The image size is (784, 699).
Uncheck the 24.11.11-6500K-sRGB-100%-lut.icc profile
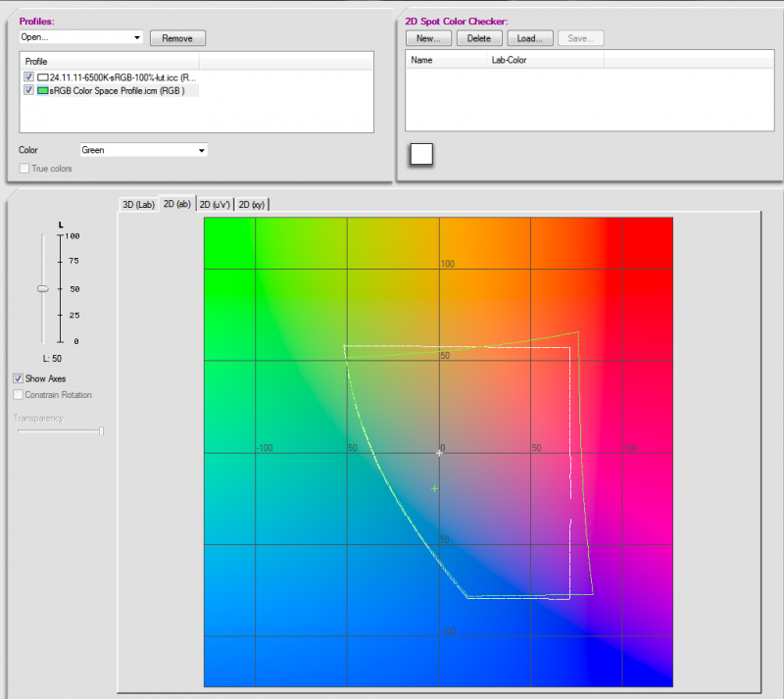click(x=28, y=77)
